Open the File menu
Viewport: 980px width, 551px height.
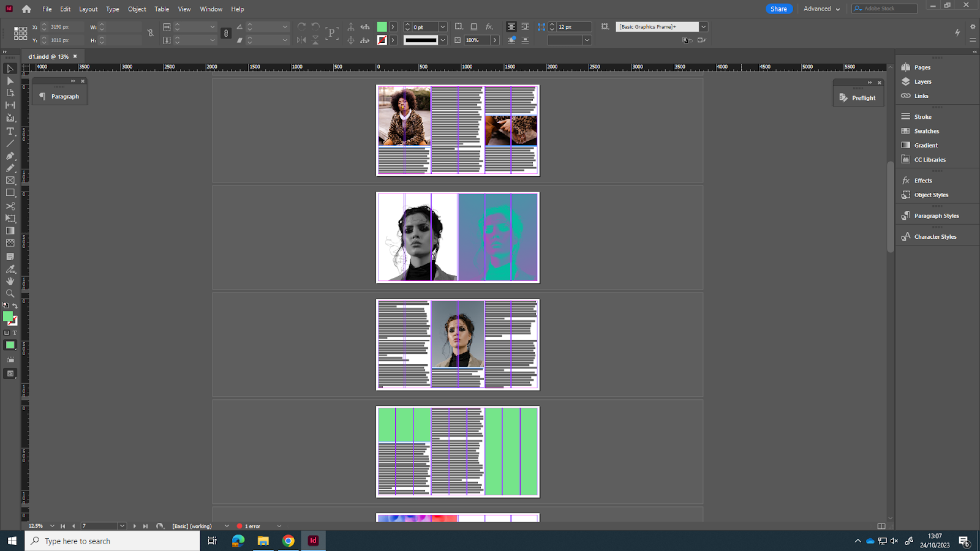(47, 9)
